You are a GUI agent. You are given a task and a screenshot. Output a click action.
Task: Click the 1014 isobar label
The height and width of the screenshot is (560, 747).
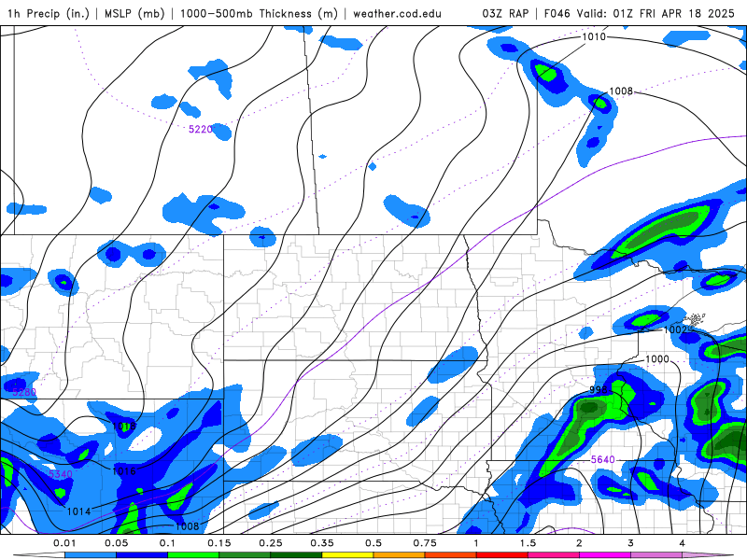[x=78, y=511]
